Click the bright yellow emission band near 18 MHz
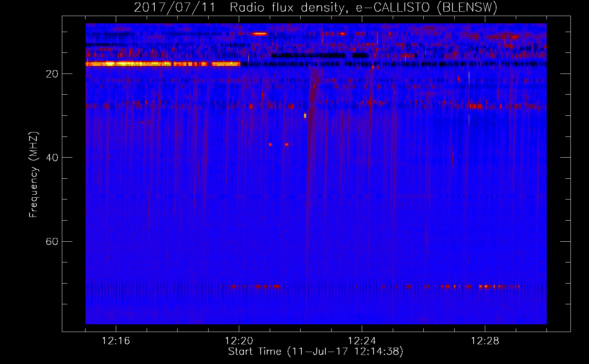 click(x=163, y=64)
